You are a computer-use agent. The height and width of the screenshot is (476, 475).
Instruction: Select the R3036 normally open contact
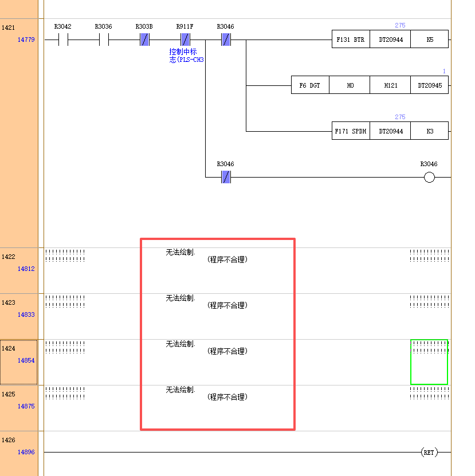coord(104,40)
